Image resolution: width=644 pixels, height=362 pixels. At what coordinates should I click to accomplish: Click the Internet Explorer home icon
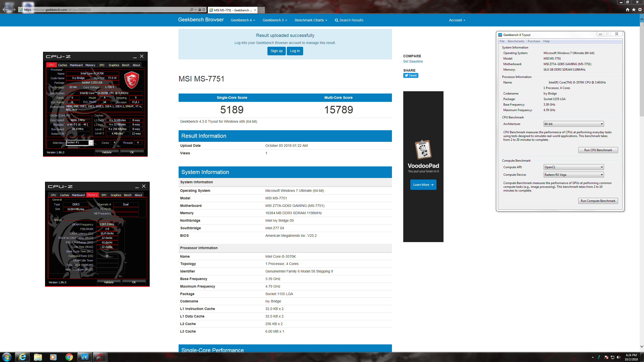tap(628, 10)
